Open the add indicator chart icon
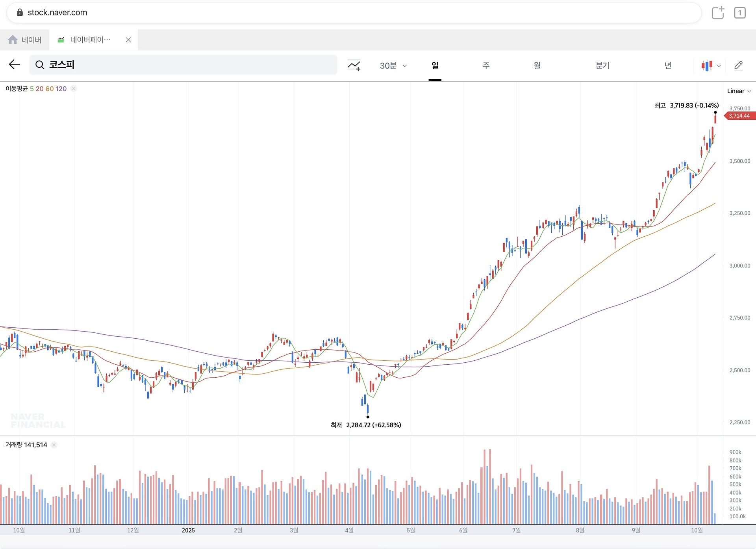The height and width of the screenshot is (549, 756). click(x=354, y=65)
